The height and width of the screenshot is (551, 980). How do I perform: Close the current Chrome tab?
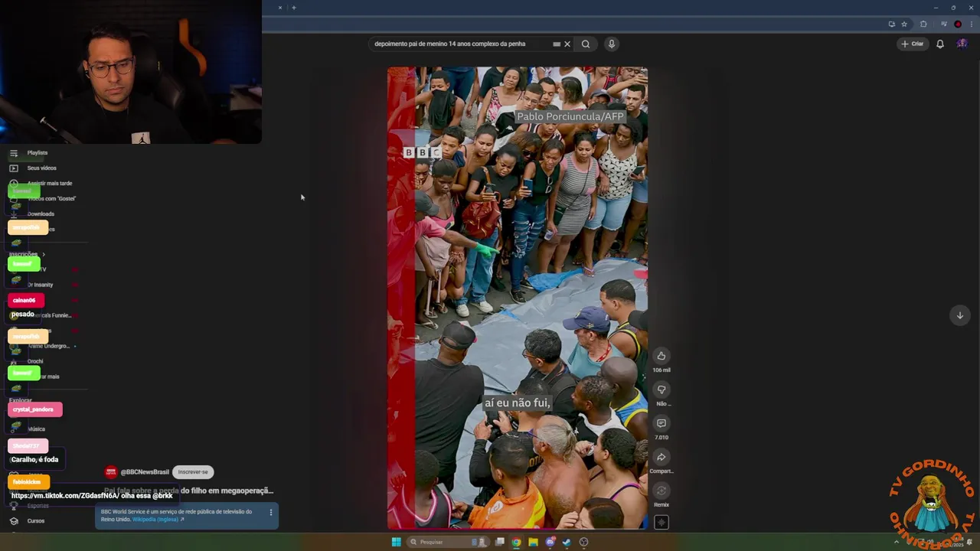pyautogui.click(x=280, y=8)
